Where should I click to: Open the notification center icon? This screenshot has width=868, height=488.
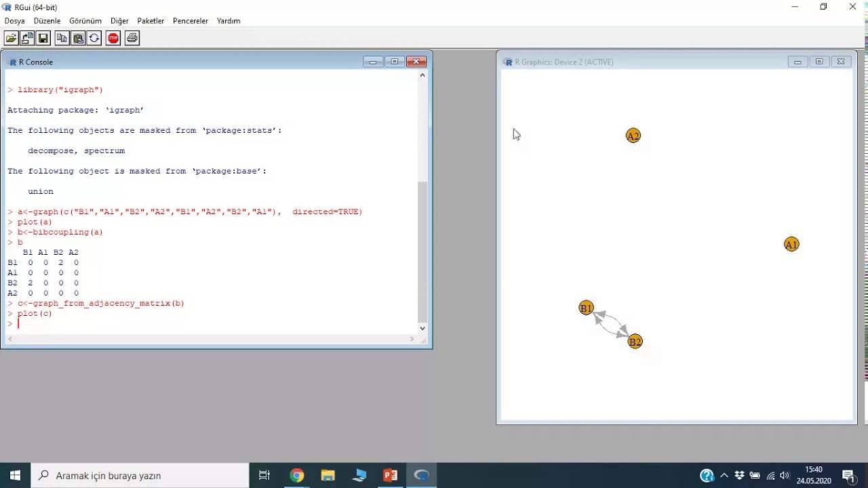point(848,475)
